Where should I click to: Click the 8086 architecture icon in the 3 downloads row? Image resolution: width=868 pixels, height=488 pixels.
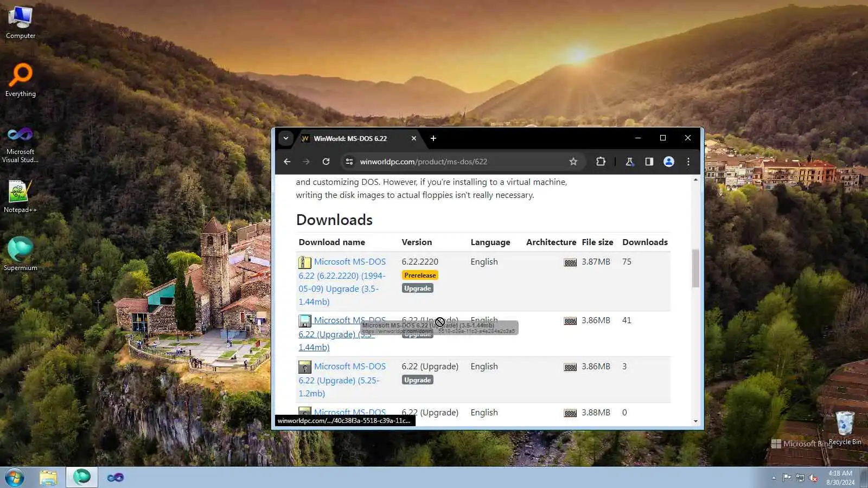[570, 367]
